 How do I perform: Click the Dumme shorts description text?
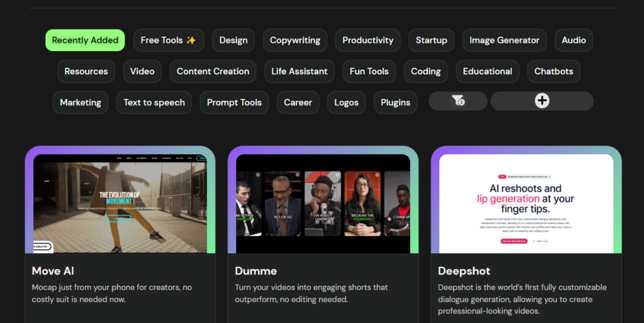coord(311,293)
